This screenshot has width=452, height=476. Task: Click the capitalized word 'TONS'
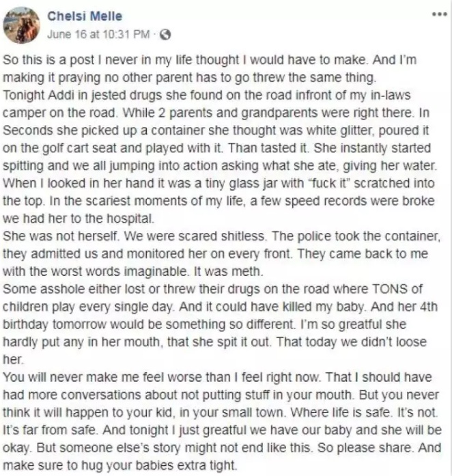[x=389, y=289]
